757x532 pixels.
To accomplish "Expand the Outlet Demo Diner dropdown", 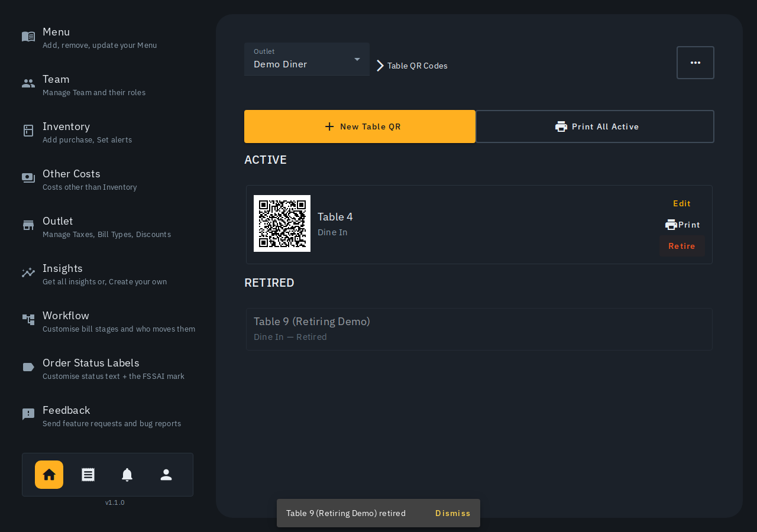I will point(307,59).
